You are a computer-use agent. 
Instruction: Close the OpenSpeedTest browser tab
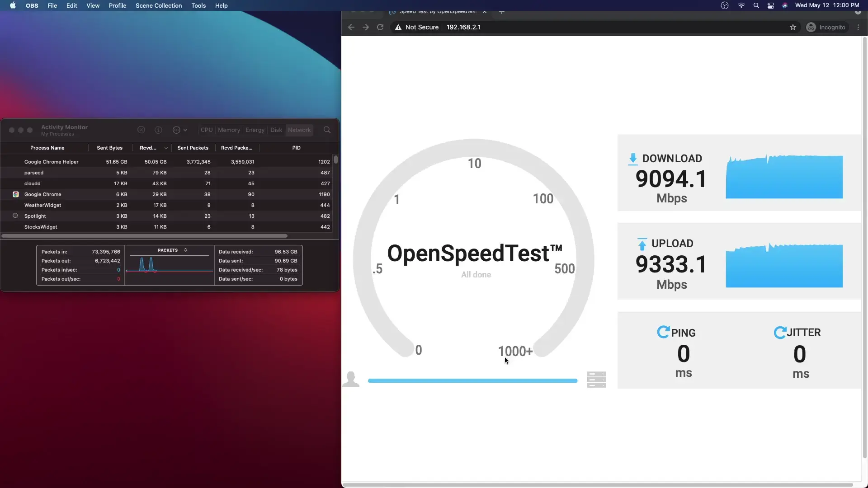tap(485, 12)
